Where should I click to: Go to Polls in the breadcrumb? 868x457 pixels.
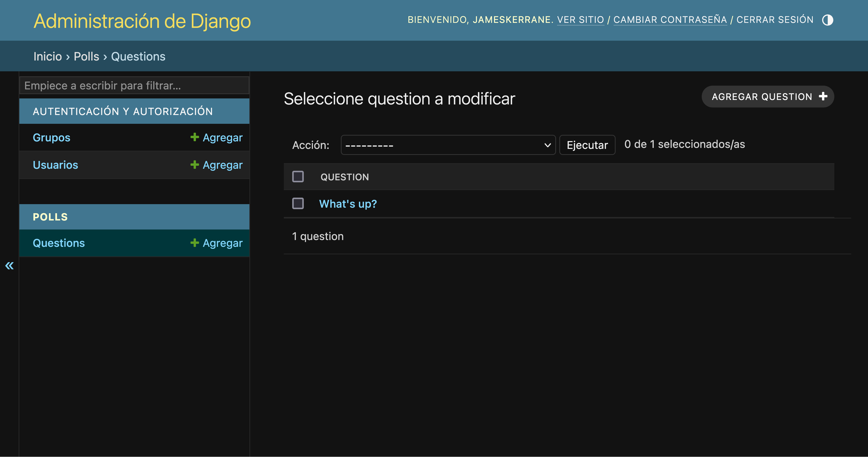click(x=86, y=56)
